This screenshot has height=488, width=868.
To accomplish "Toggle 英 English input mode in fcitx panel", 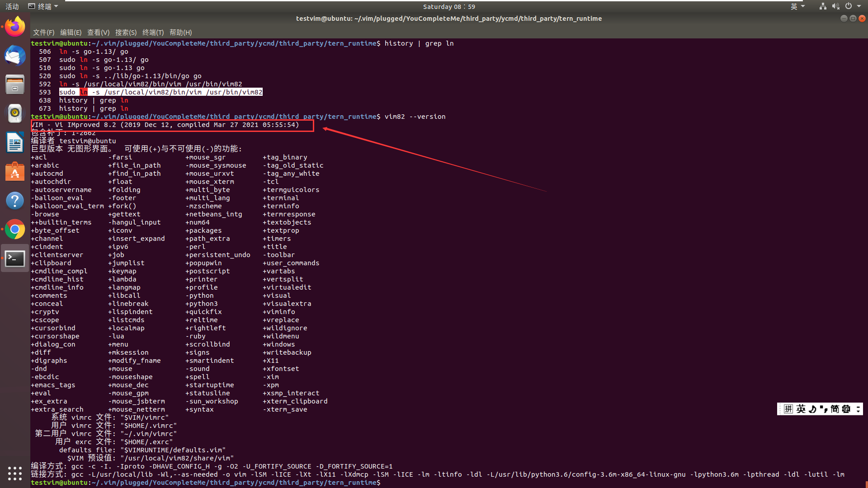I will pyautogui.click(x=800, y=409).
